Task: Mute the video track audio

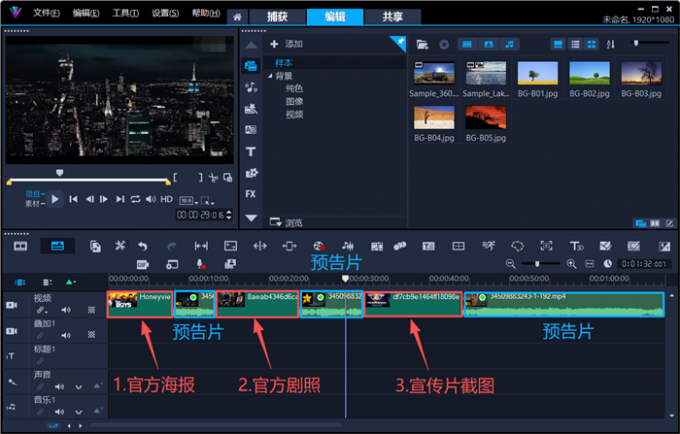Action: coord(65,310)
